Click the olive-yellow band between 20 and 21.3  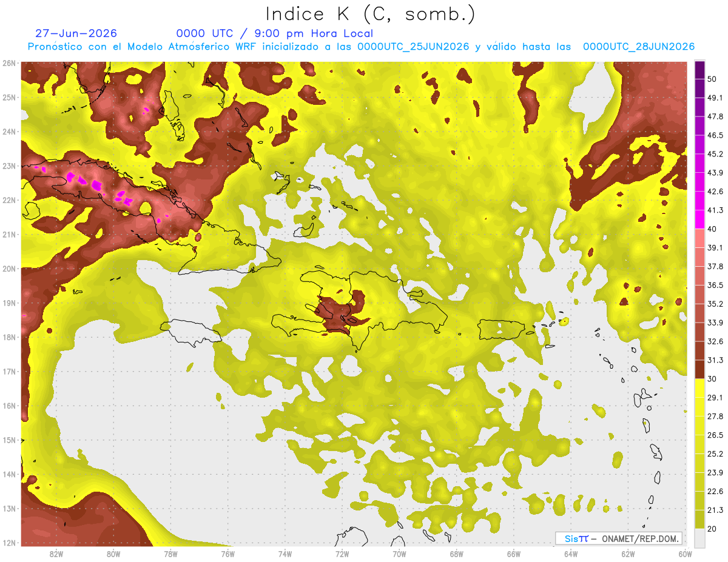(699, 519)
